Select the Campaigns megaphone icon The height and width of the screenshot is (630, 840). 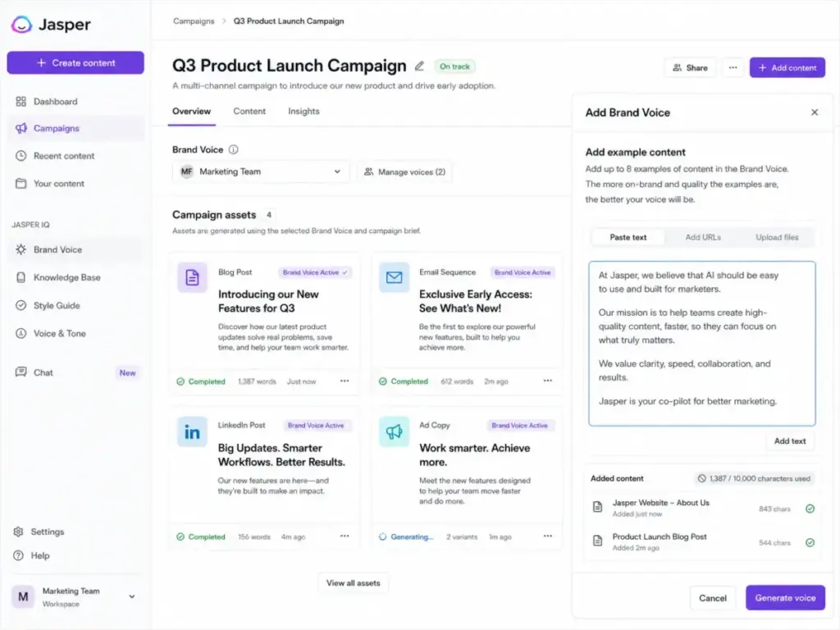coord(21,128)
